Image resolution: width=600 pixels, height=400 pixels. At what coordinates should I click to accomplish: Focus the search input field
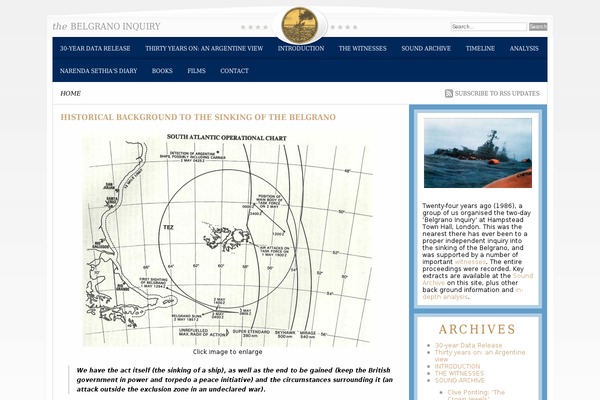489,27
